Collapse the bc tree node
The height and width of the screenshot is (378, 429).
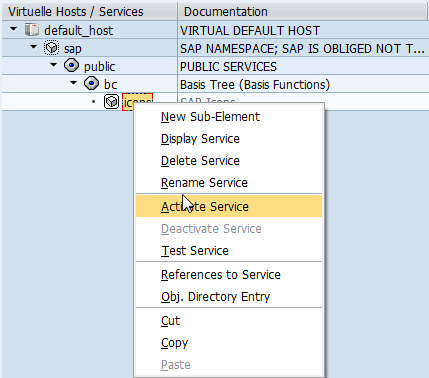(x=74, y=83)
